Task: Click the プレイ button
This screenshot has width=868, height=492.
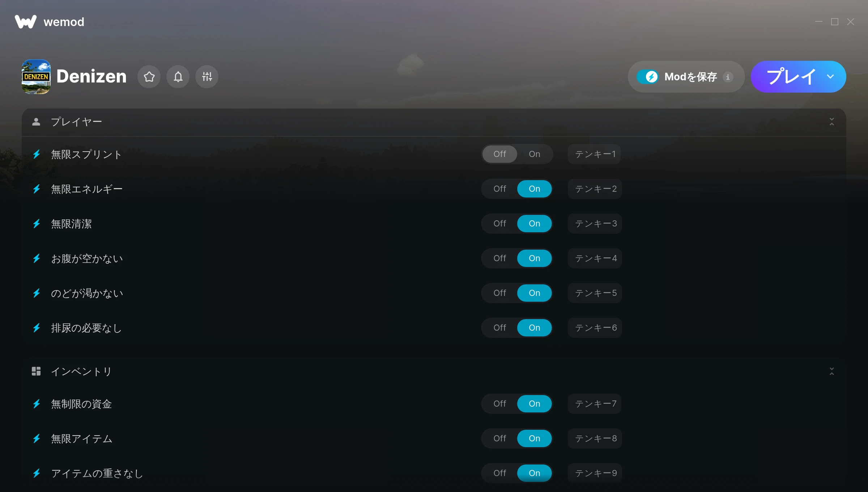Action: [x=791, y=77]
